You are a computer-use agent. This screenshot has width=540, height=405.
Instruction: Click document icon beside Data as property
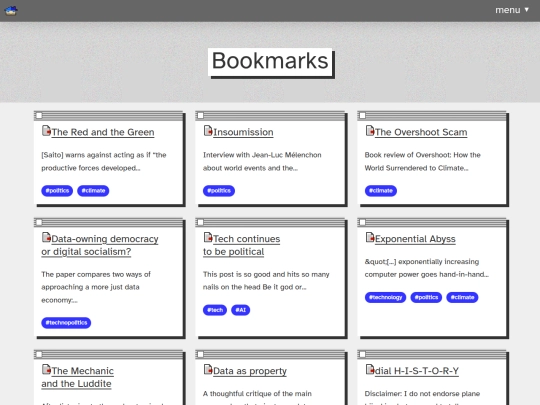[208, 370]
